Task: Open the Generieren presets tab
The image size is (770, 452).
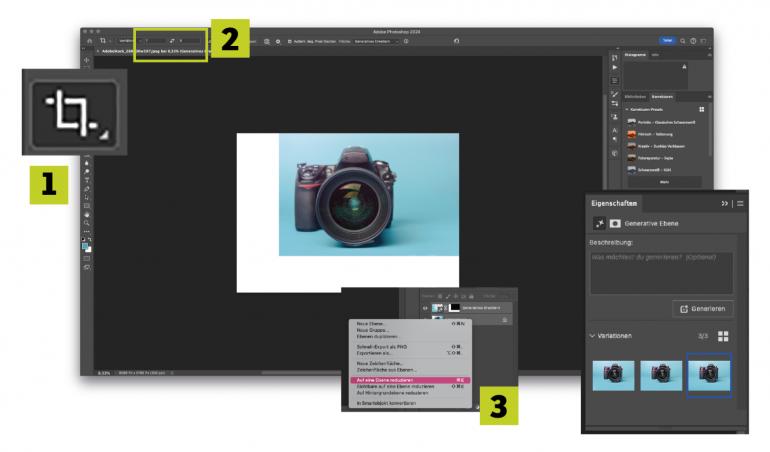Action: [x=662, y=96]
